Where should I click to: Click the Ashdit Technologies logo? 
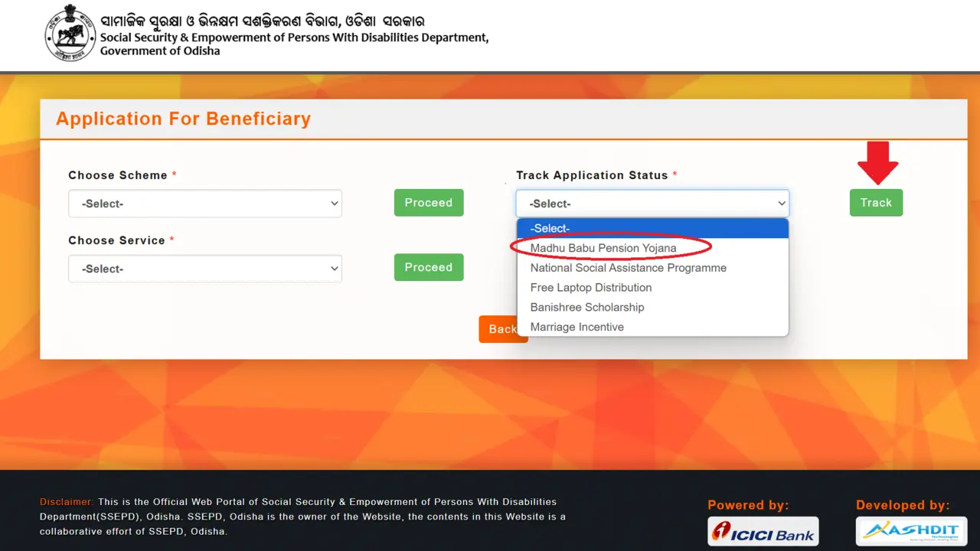911,530
